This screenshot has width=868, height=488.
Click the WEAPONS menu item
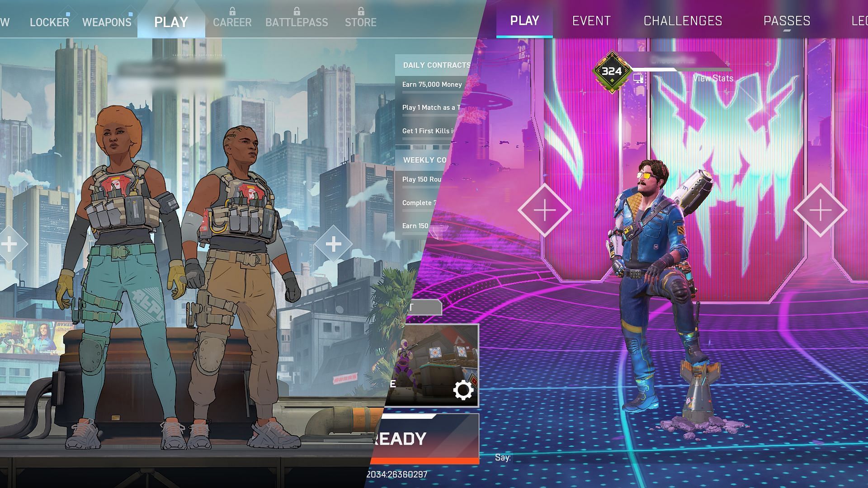pyautogui.click(x=107, y=22)
